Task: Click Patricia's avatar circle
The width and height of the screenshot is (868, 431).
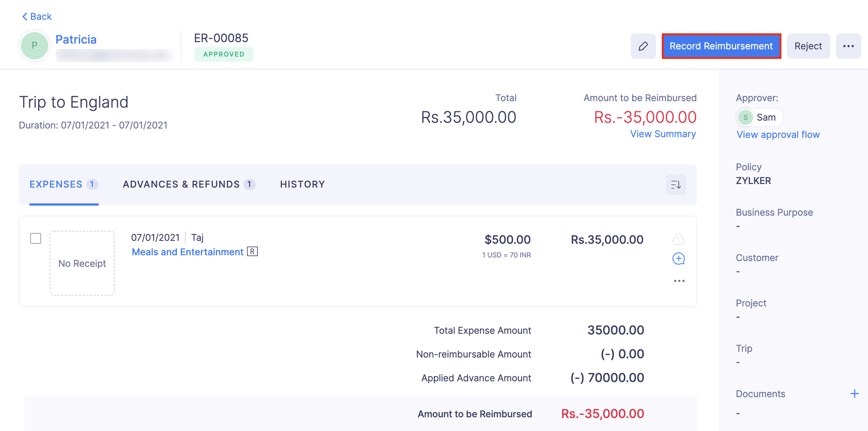Action: (35, 46)
